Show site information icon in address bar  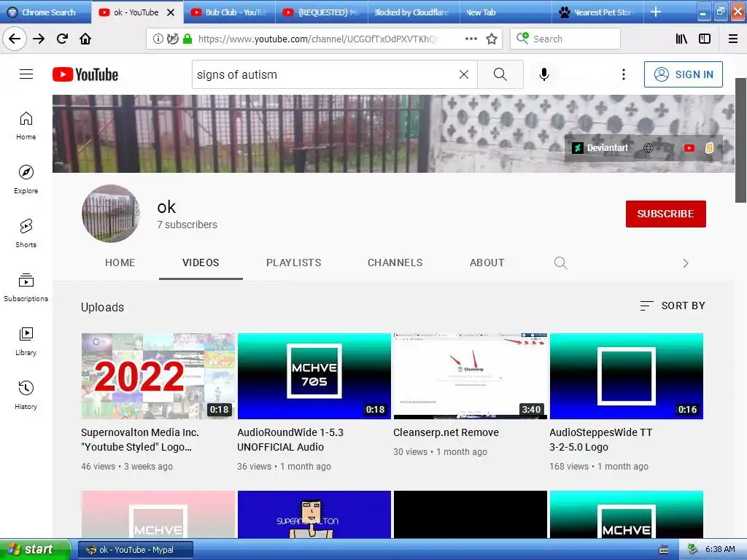[158, 39]
